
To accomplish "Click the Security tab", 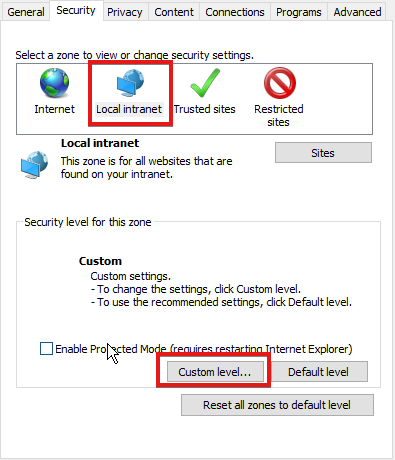I will click(x=76, y=11).
